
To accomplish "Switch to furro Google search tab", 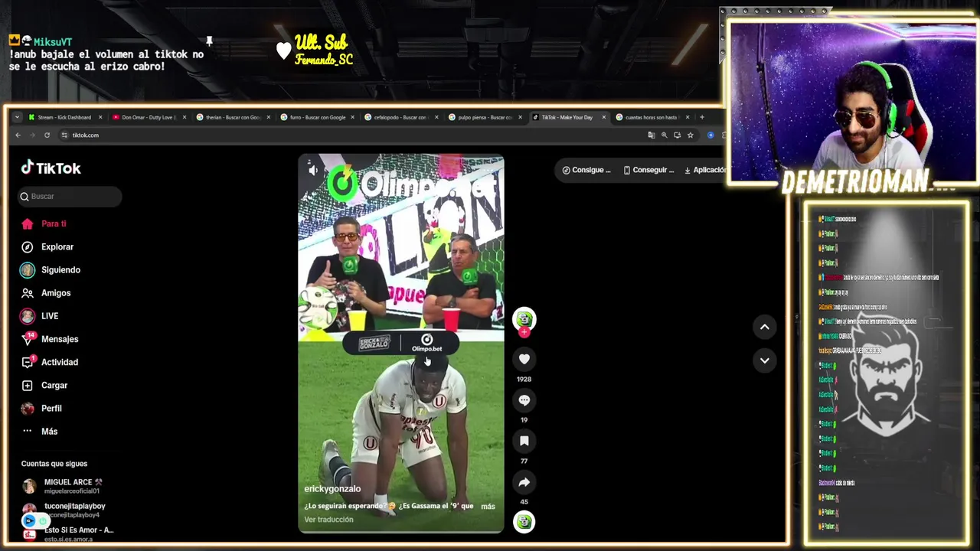I will (x=317, y=117).
